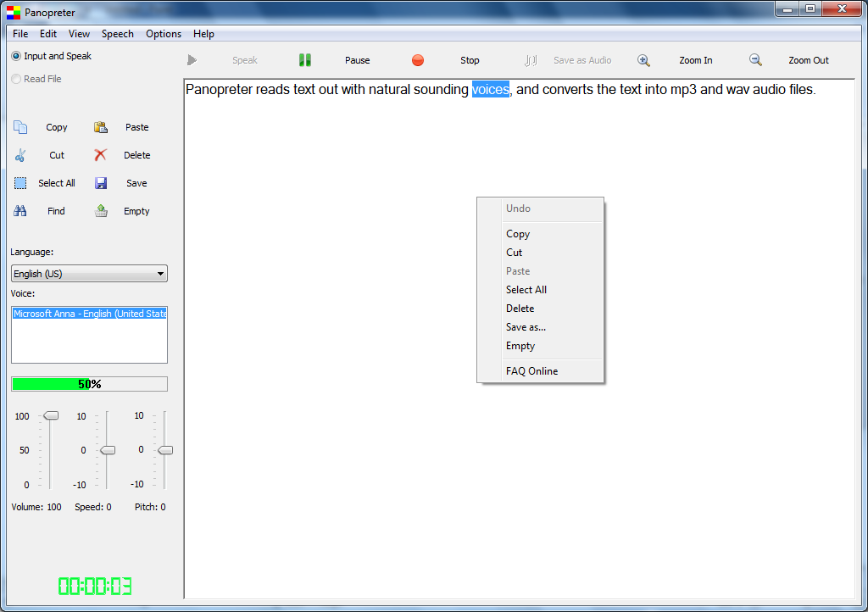Click the Volume slider handle
This screenshot has width=868, height=612.
tap(51, 415)
